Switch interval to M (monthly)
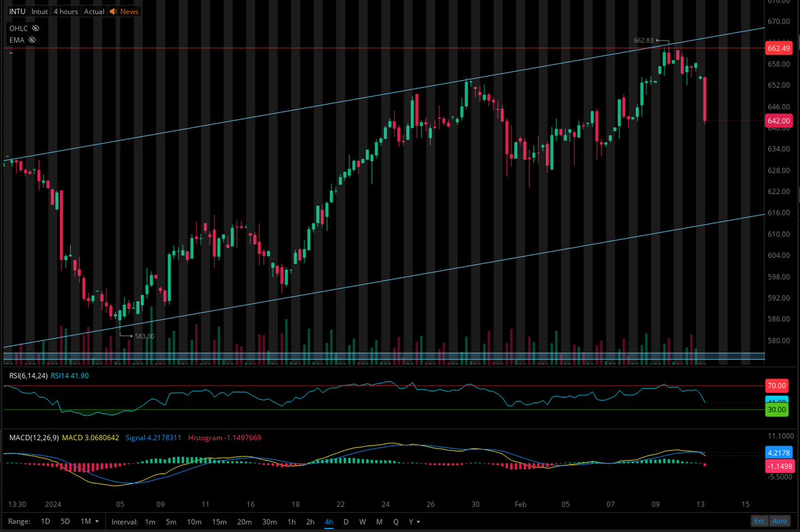Image resolution: width=800 pixels, height=532 pixels. pos(379,521)
